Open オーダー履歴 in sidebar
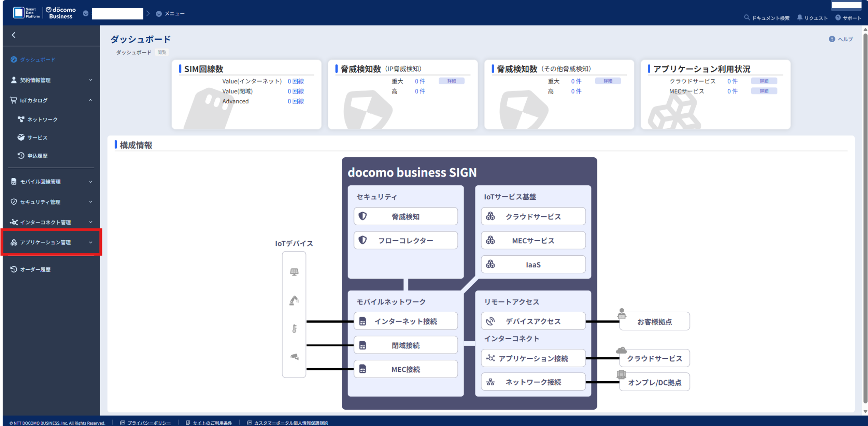This screenshot has width=868, height=426. click(35, 269)
